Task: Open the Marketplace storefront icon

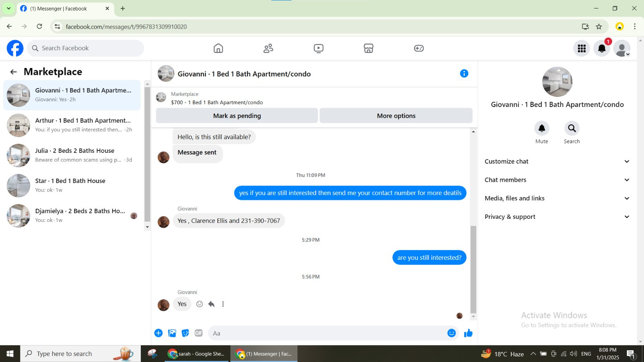Action: [369, 48]
